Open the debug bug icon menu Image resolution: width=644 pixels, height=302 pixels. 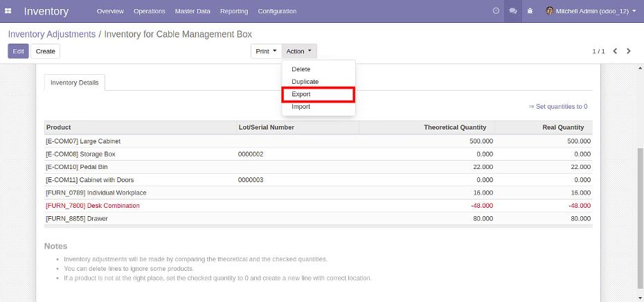(530, 11)
